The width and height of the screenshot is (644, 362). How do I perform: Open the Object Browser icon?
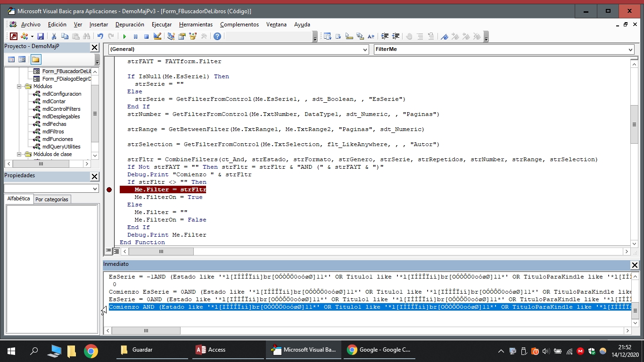click(193, 36)
